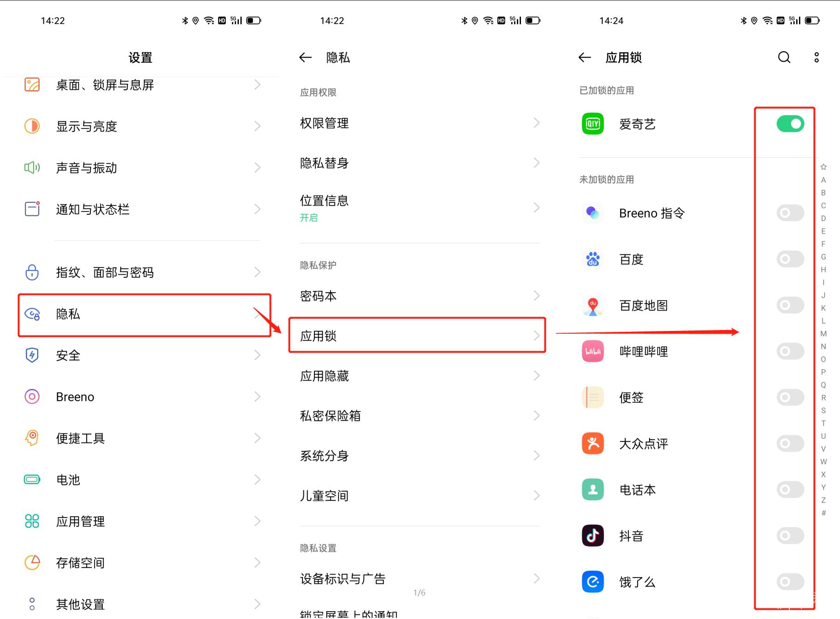The image size is (840, 619).
Task: Open the chevron on 儿童空间 row
Action: click(537, 495)
